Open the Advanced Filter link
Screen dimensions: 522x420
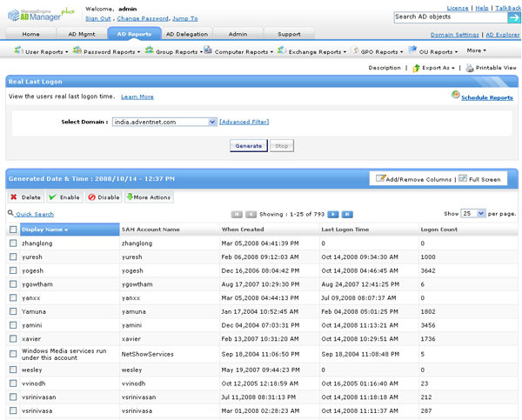(244, 123)
